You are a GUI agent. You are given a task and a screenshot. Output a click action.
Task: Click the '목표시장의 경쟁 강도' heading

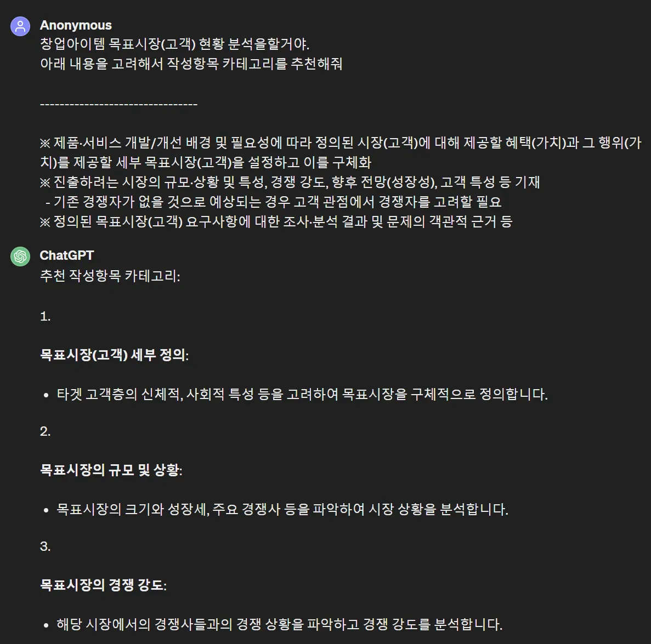(103, 585)
